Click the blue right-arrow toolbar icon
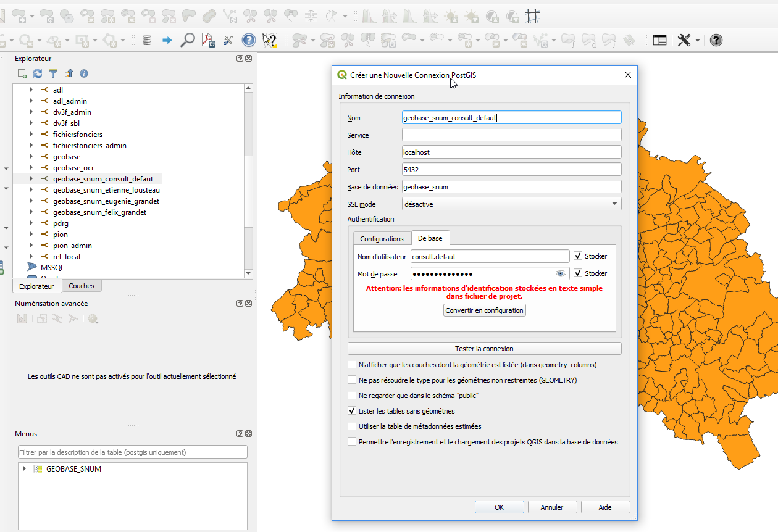Viewport: 778px width, 532px height. pyautogui.click(x=167, y=41)
